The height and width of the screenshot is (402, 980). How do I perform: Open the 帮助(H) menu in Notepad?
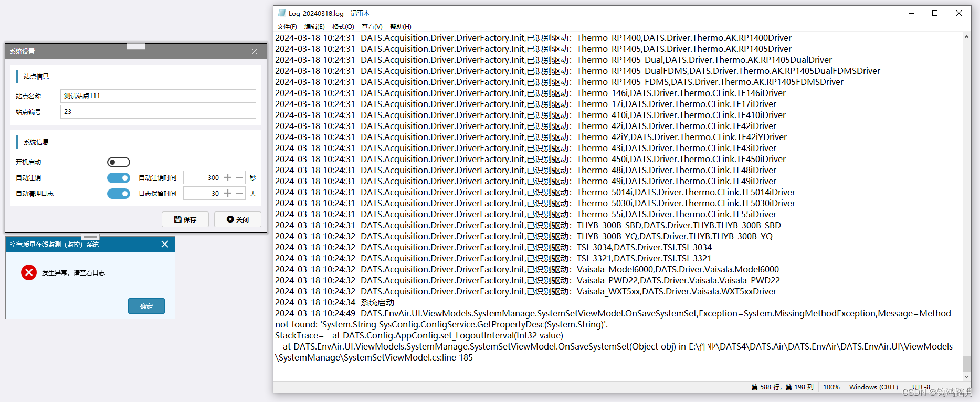[x=401, y=26]
